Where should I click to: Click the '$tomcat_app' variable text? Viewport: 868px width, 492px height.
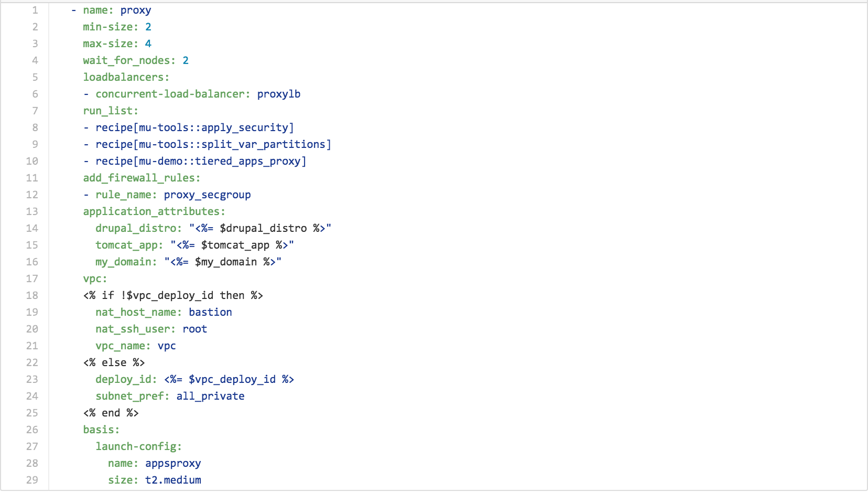click(235, 245)
